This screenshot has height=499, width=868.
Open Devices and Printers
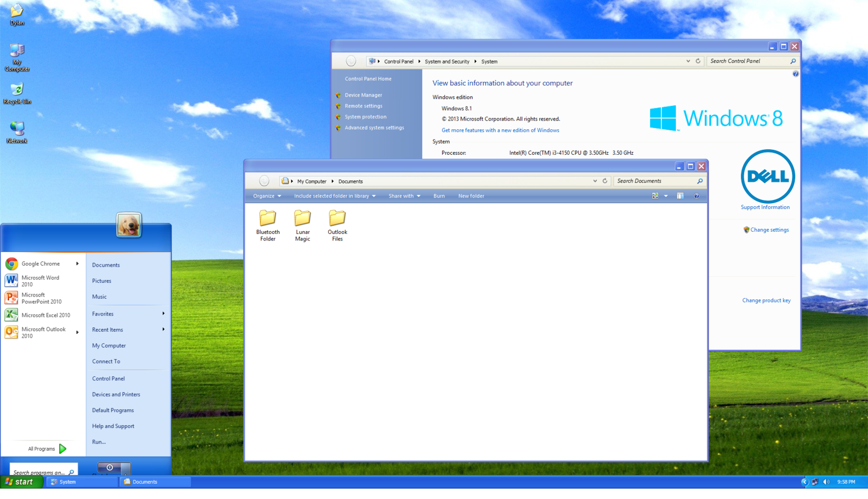pos(116,394)
